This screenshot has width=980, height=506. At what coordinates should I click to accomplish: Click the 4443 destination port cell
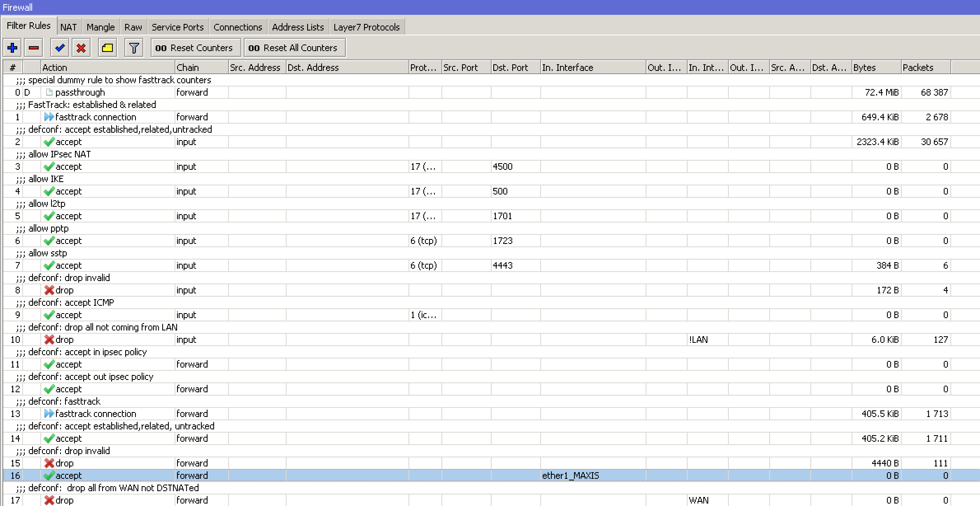[x=516, y=265]
